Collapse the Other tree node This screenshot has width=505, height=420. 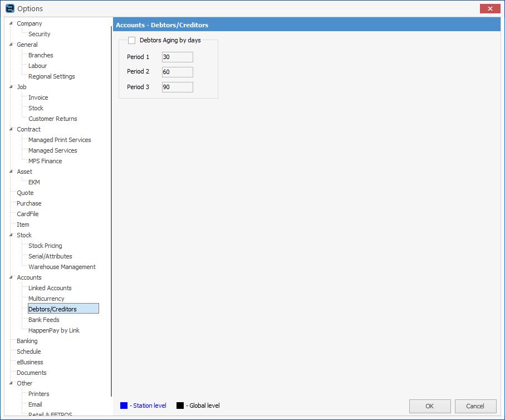point(11,383)
